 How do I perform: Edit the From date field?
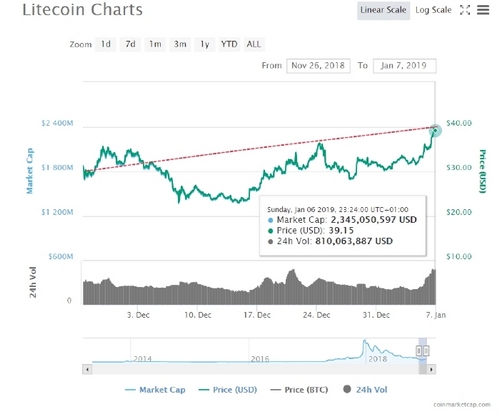(x=318, y=66)
